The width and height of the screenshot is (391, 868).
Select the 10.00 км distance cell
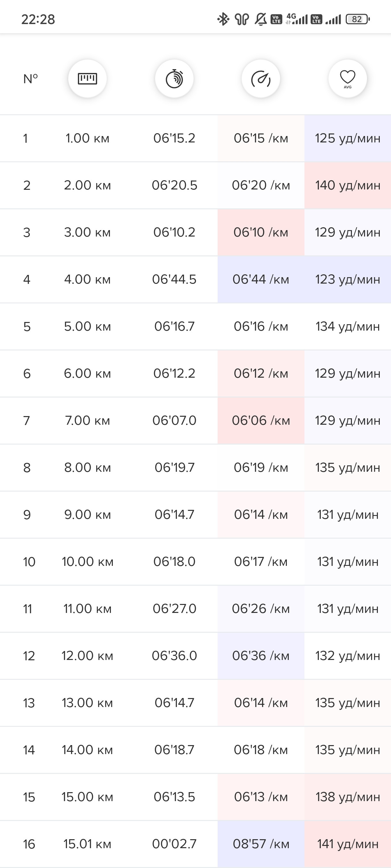[87, 562]
